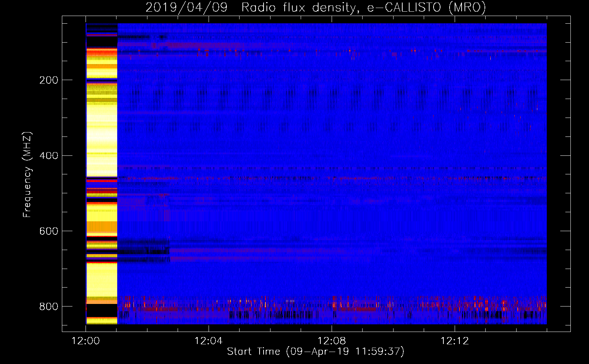
Task: Select the 12:00 time tick label
Action: click(x=86, y=341)
